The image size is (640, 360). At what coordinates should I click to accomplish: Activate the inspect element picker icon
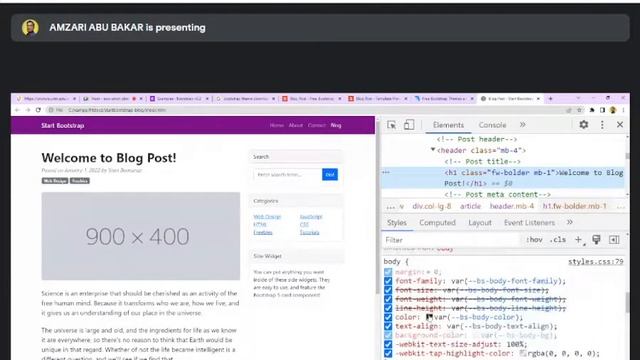point(391,125)
